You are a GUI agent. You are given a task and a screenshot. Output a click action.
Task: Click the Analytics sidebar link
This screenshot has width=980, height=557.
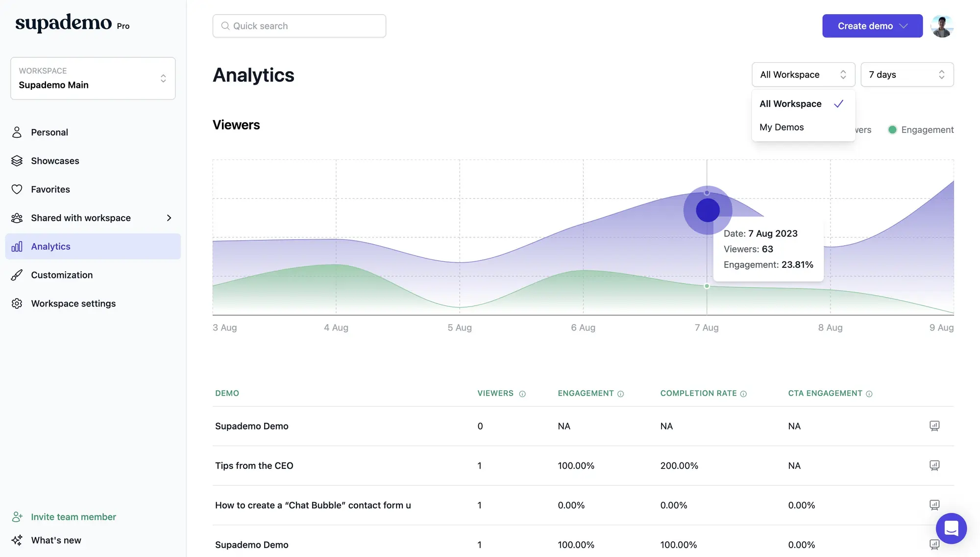(x=93, y=246)
